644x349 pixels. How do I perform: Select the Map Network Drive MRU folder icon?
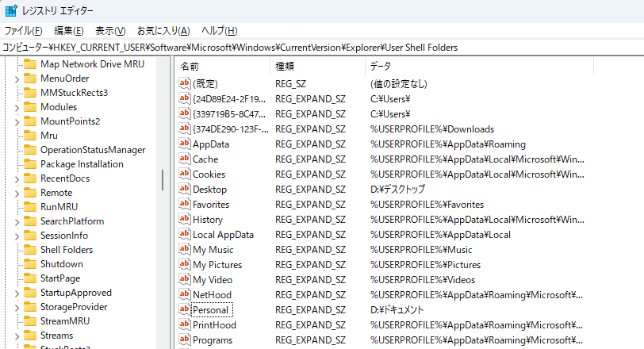coord(30,64)
